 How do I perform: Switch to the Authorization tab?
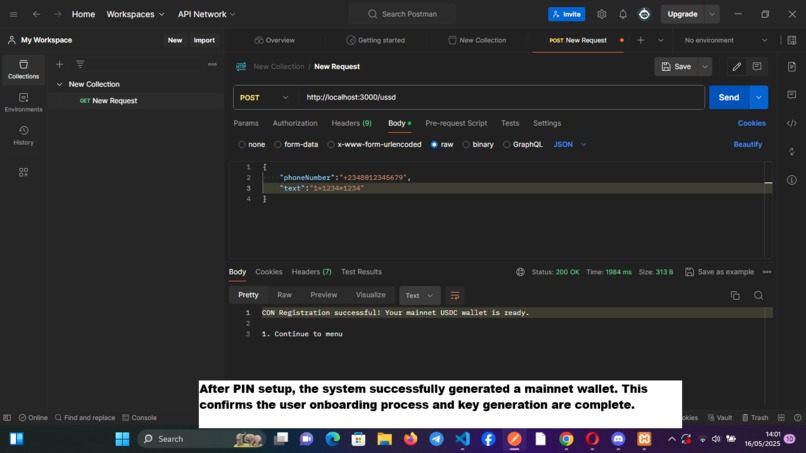pyautogui.click(x=295, y=123)
